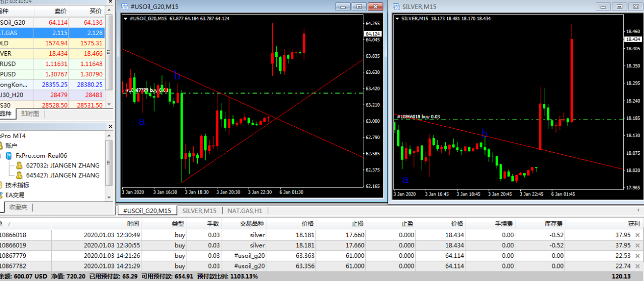This screenshot has width=644, height=281.
Task: Select the GBPUSD row priced 1.30767
Action: point(53,74)
